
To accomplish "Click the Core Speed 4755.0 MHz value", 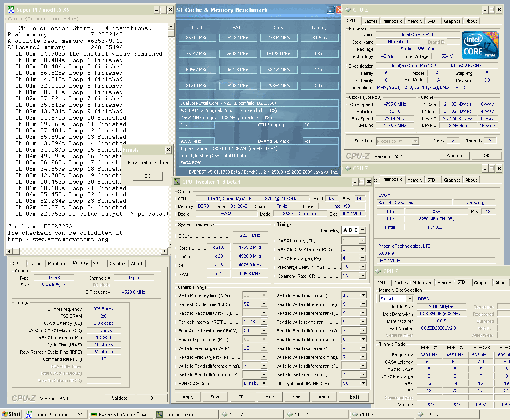I will 394,104.
